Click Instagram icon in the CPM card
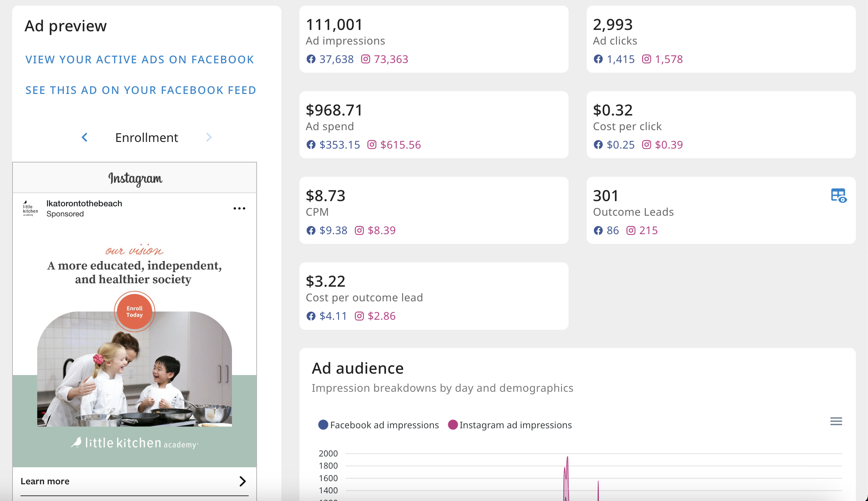This screenshot has width=868, height=501. pyautogui.click(x=359, y=230)
